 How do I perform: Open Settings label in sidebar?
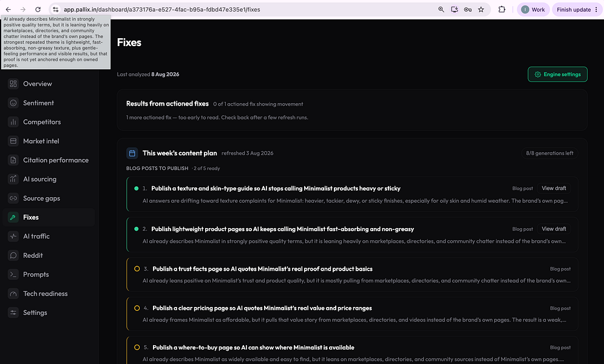click(35, 313)
